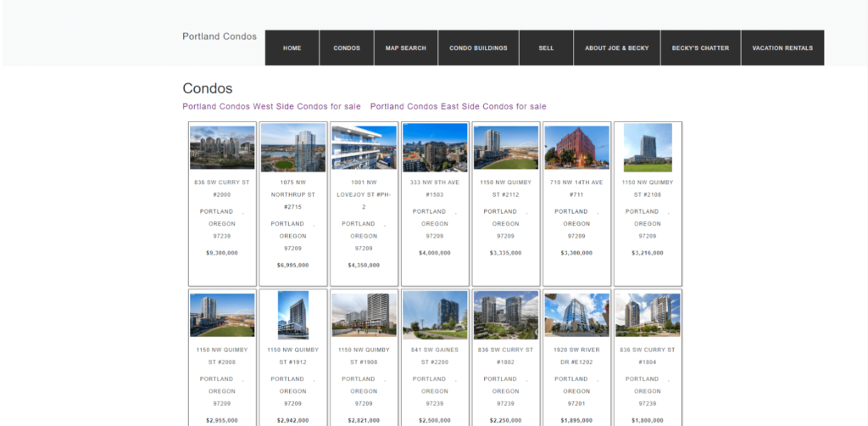View photo of 1920 SW River Dr #E1202
Viewport: 868px width, 426px height.
pyautogui.click(x=576, y=315)
